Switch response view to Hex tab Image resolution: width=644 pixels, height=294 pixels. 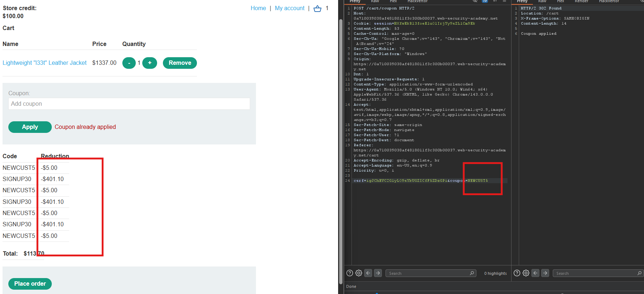(561, 1)
